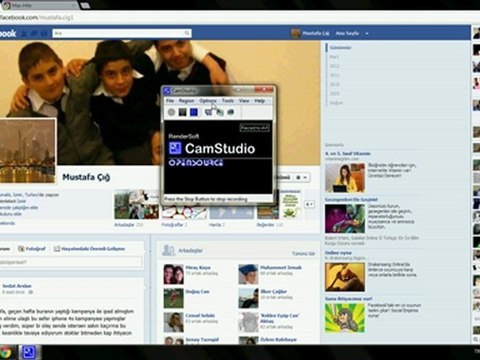Click the fantasy game ad image
This screenshot has height=360, width=480.
(x=345, y=219)
